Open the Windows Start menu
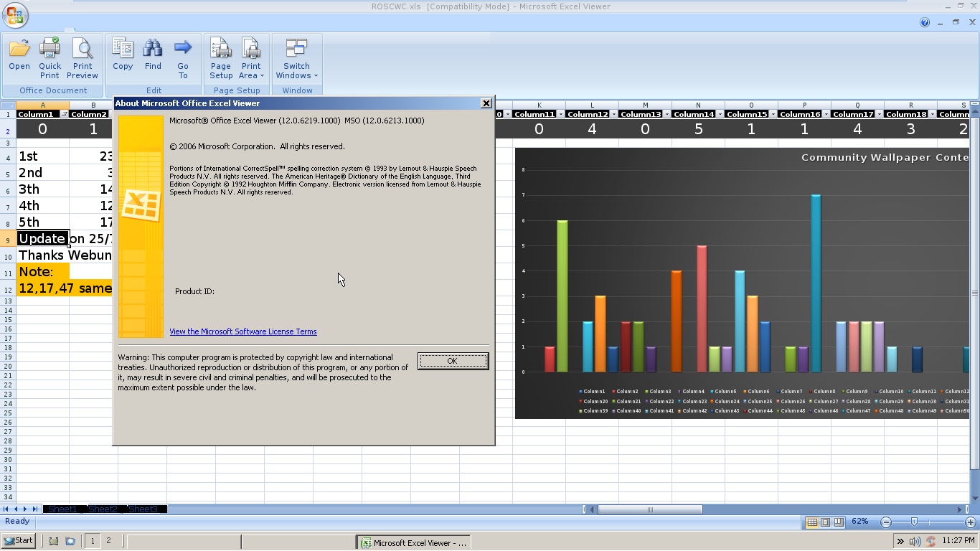Screen dimensions: 980x551 (19, 541)
